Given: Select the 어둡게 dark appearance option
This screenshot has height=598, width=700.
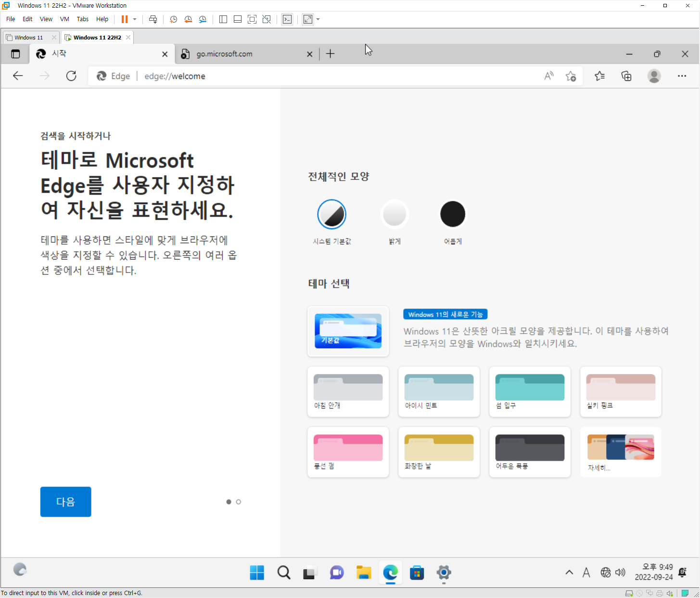Looking at the screenshot, I should click(x=453, y=214).
